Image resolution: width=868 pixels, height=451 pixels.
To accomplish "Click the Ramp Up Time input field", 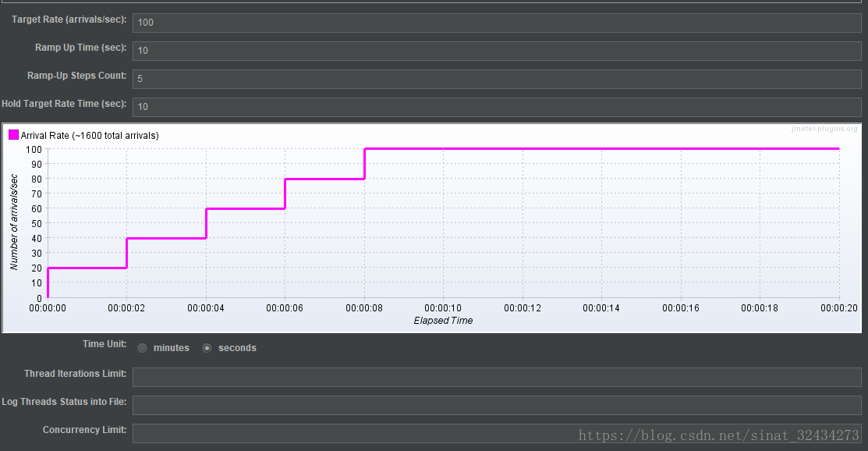I will pyautogui.click(x=497, y=51).
